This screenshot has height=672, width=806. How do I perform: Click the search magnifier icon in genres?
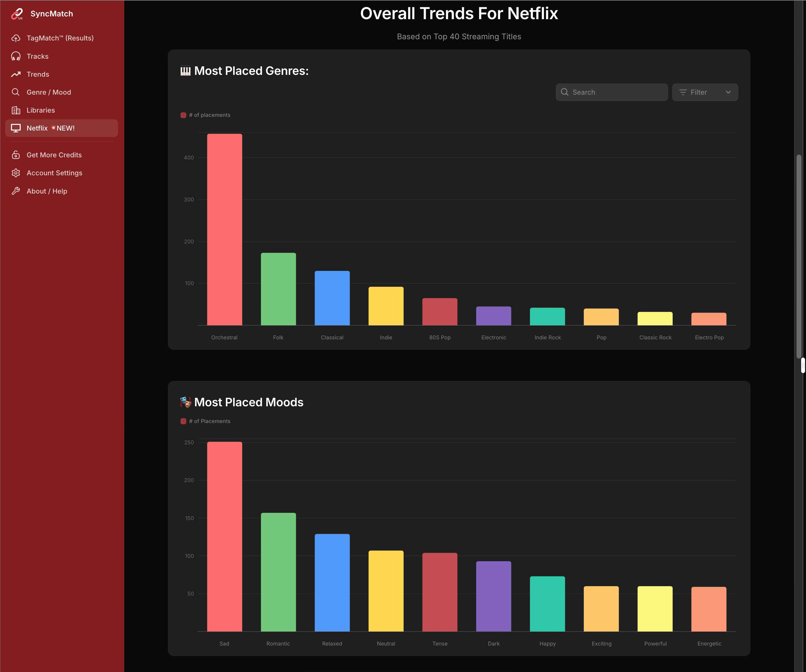564,92
